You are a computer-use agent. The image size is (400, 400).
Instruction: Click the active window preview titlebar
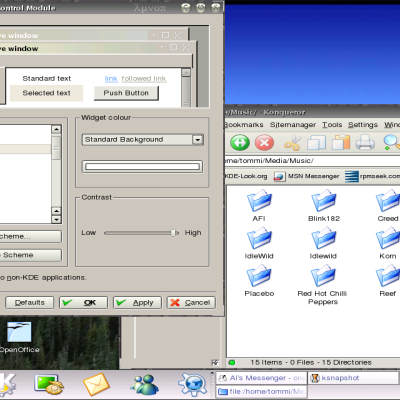click(97, 49)
